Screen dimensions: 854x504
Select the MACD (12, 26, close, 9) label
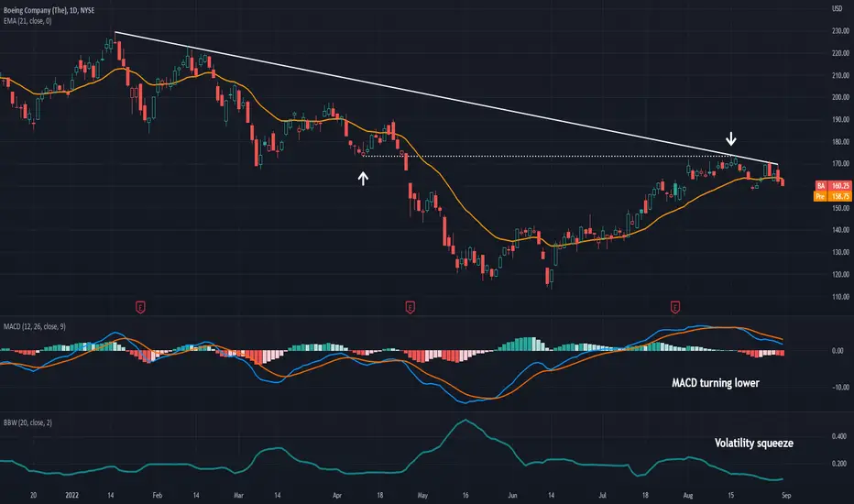click(x=34, y=326)
